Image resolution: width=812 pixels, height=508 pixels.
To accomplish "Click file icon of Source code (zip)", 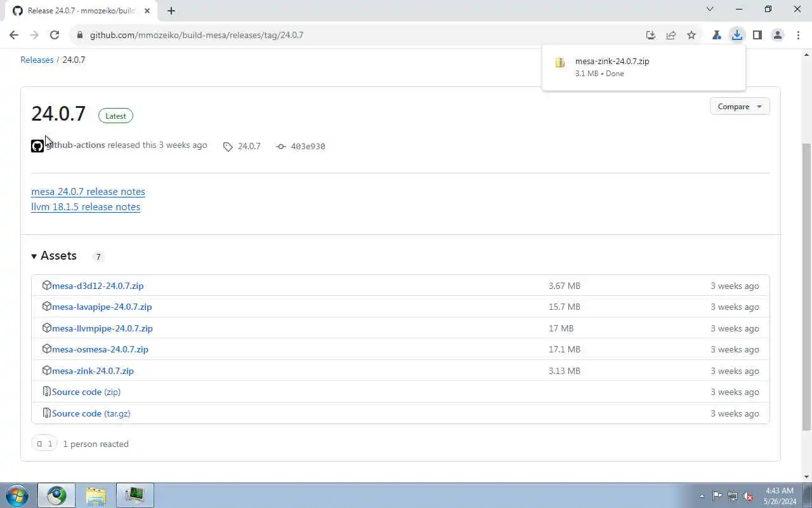I will click(46, 391).
